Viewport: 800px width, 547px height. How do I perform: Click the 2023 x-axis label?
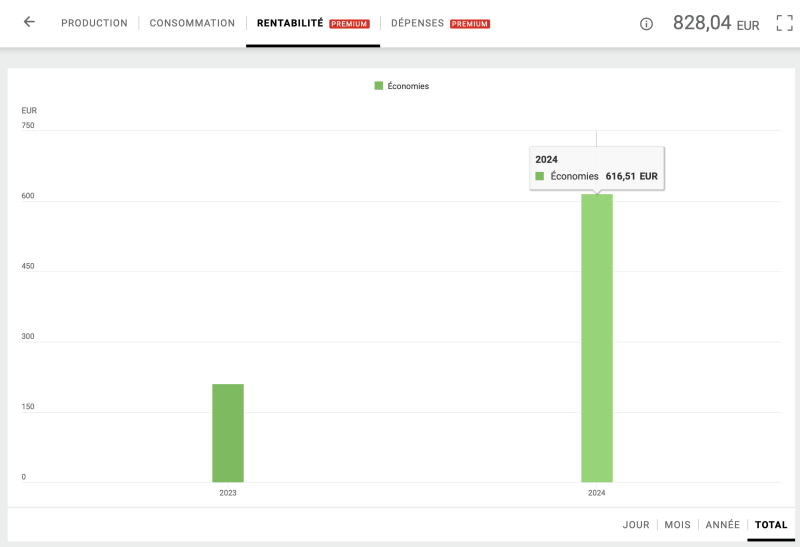pos(228,493)
